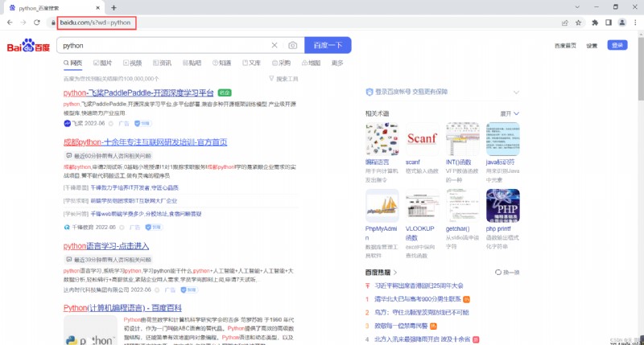644x345 pixels.
Task: Expand the 登录百度帐号 notice chevron
Action: [x=516, y=92]
